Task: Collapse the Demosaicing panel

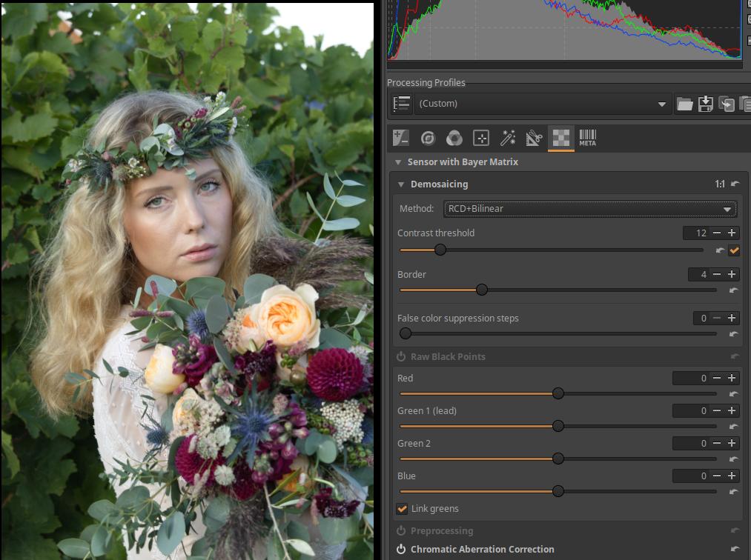Action: click(x=402, y=184)
